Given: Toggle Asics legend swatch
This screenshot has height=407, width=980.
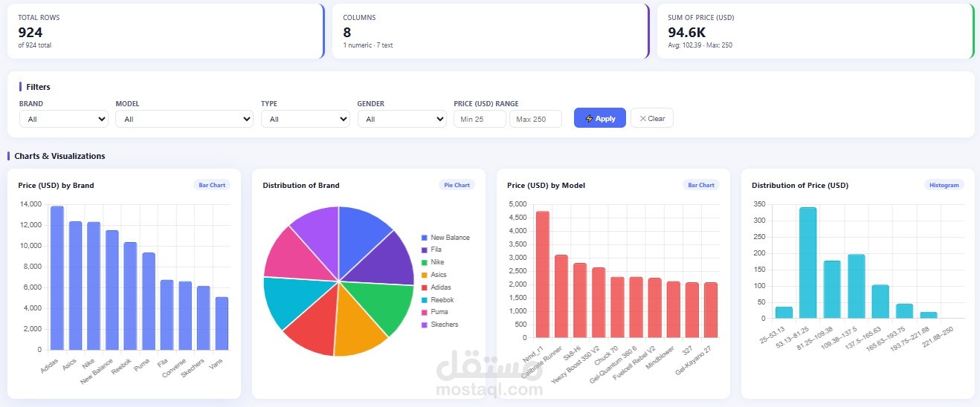Looking at the screenshot, I should [x=424, y=275].
